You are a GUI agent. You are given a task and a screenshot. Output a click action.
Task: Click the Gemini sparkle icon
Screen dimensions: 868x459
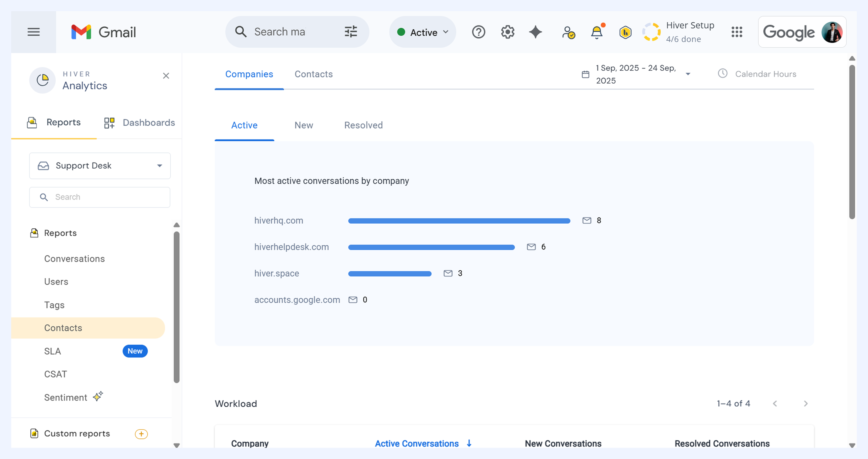click(x=536, y=32)
